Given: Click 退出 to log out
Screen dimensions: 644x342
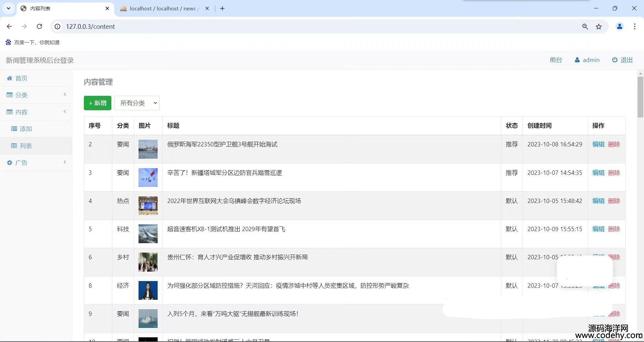Looking at the screenshot, I should point(623,60).
